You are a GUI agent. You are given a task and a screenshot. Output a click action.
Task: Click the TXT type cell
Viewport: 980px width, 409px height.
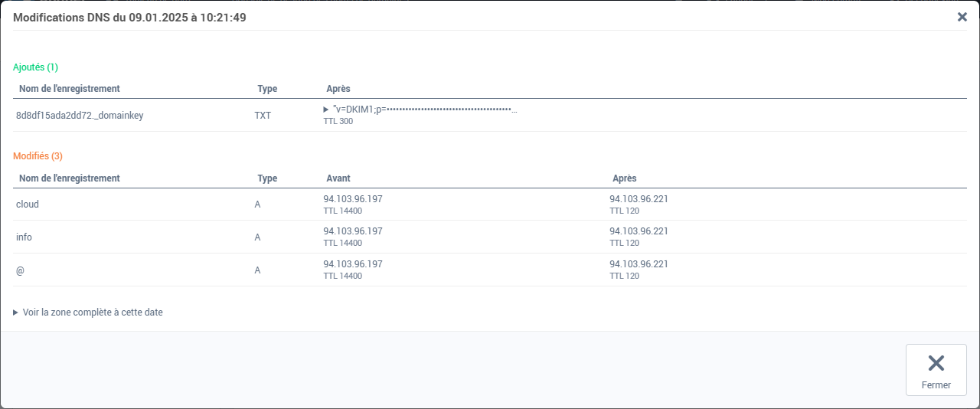(x=263, y=116)
